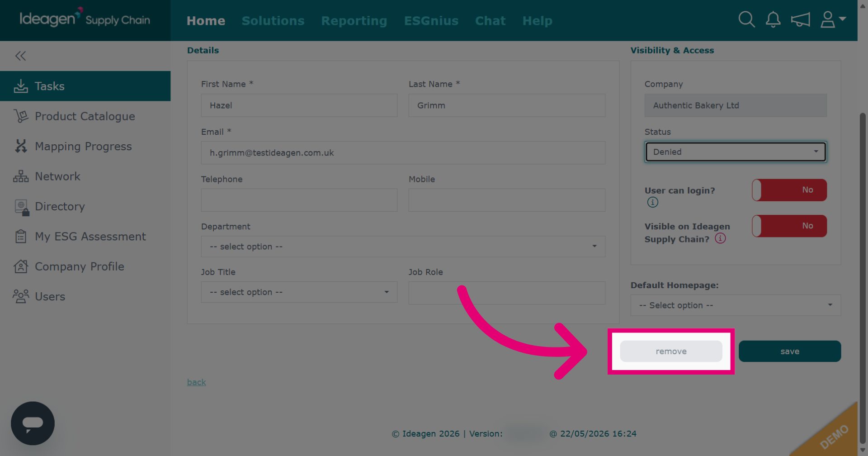The image size is (868, 456).
Task: Open the ESGnius menu
Action: tap(431, 21)
